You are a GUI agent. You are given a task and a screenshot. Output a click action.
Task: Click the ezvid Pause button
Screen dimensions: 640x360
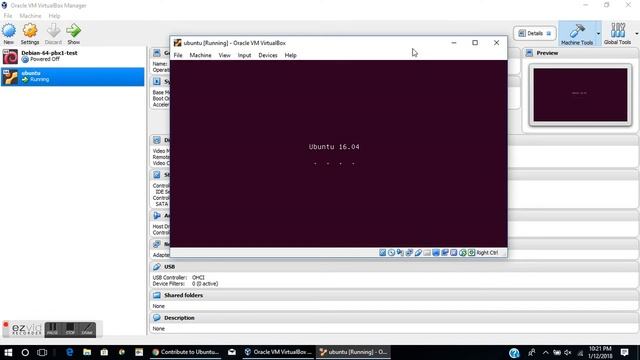click(x=52, y=329)
